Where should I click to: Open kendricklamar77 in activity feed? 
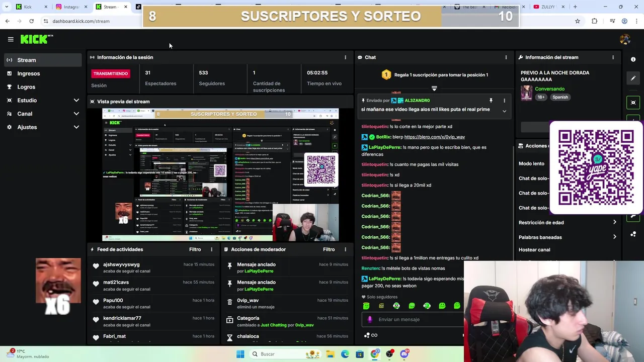point(122,318)
